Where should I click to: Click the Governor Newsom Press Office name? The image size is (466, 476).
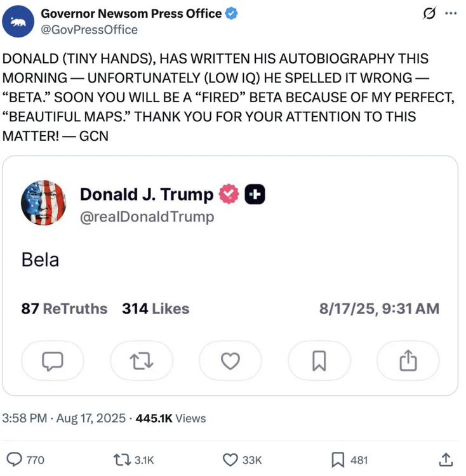click(131, 13)
